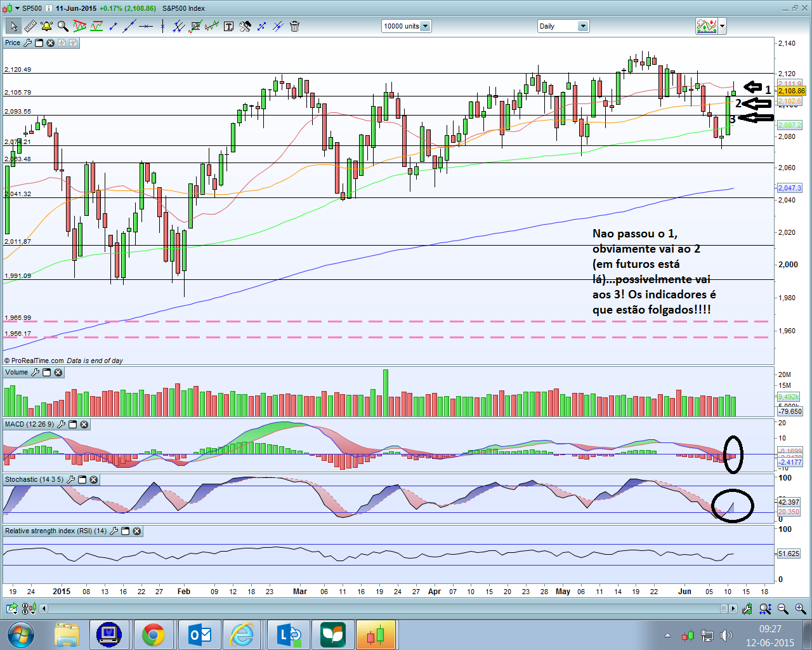This screenshot has height=650, width=812.
Task: Click the Volume panel label
Action: tap(16, 373)
